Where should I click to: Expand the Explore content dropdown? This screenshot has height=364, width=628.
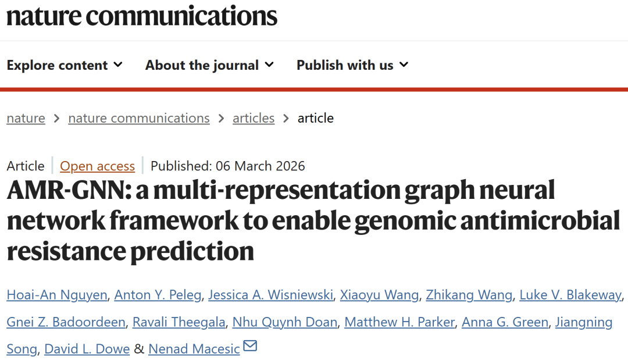pos(65,65)
